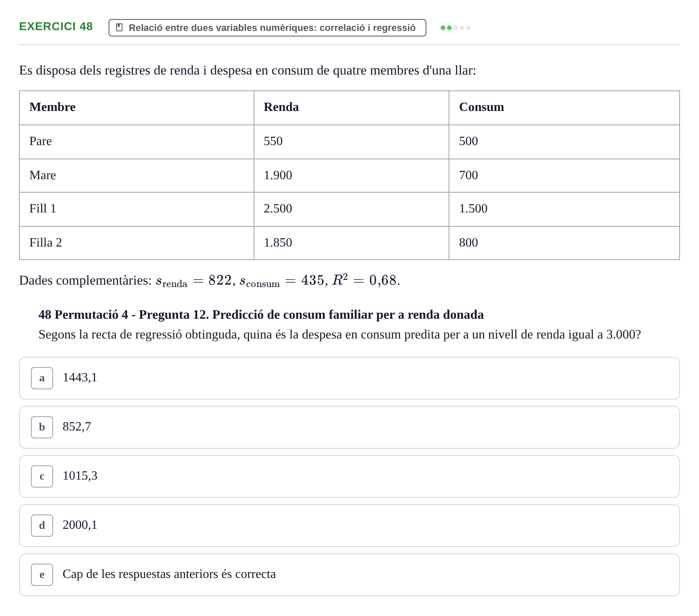Click the Mare renda value 1.900
This screenshot has height=616, width=699.
tap(278, 175)
